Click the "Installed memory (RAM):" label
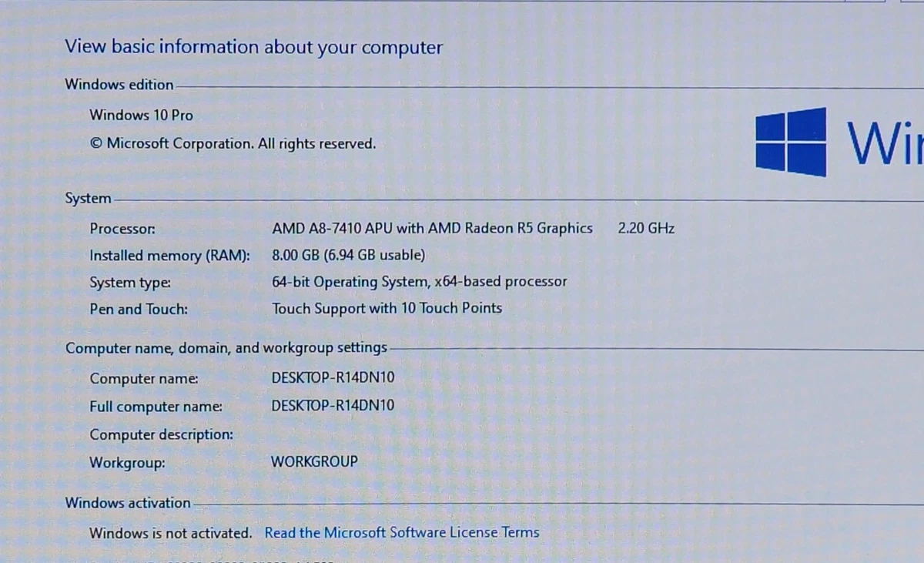Viewport: 924px width, 563px height. pyautogui.click(x=169, y=256)
